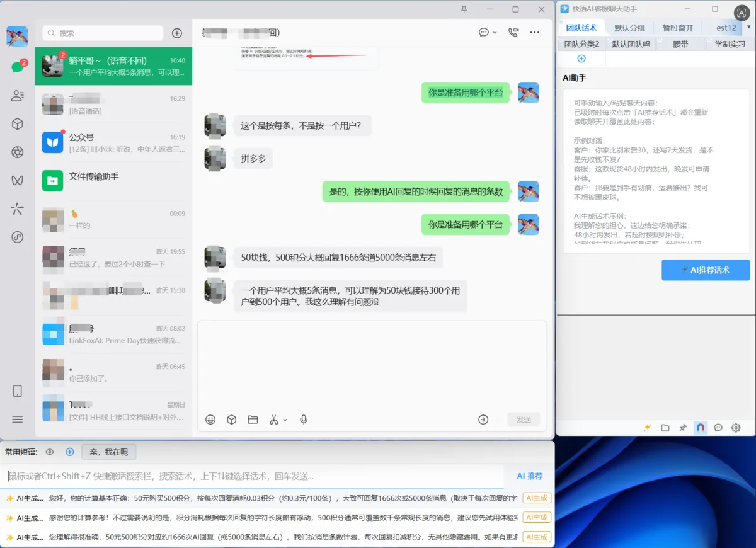Click the screen text recognition overlay icon
This screenshot has width=756, height=548.
742,13
